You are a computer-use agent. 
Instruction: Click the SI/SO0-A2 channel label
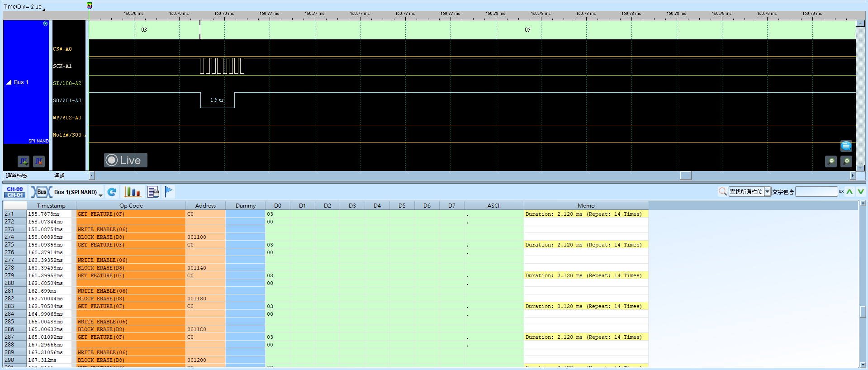[67, 83]
